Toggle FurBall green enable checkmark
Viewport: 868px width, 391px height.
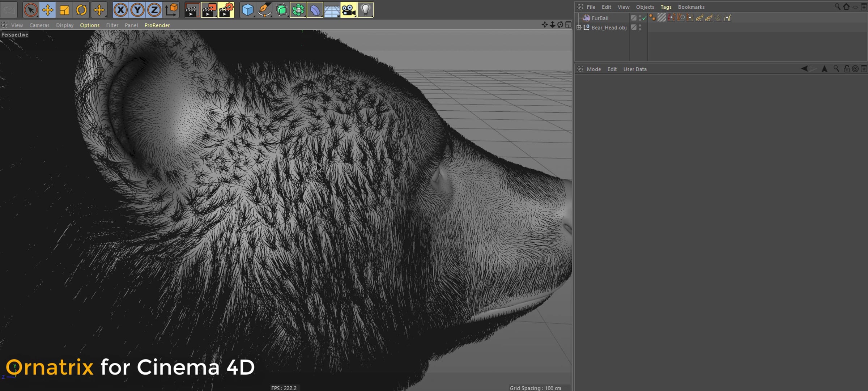tap(644, 18)
